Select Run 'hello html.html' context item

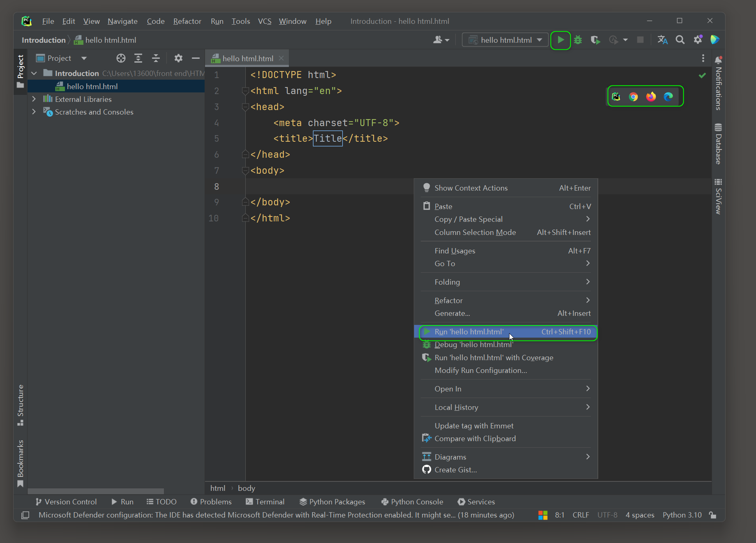coord(506,332)
